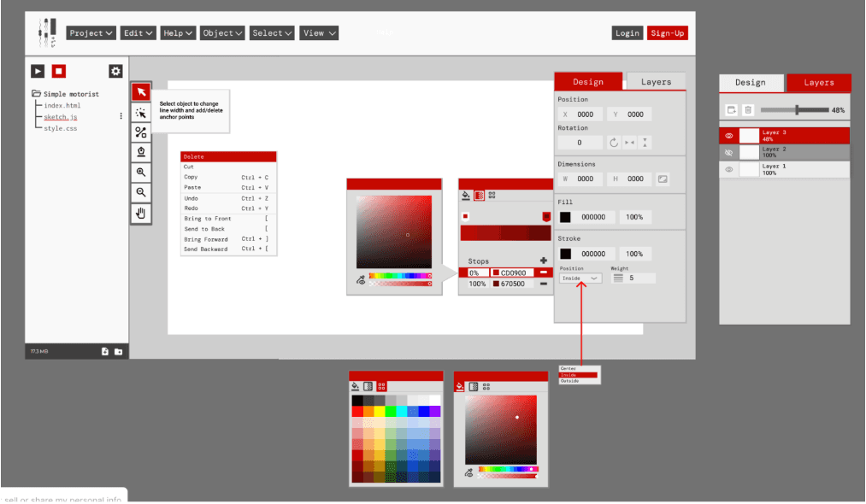Image resolution: width=866 pixels, height=504 pixels.
Task: Open the Project dropdown menu
Action: 91,33
